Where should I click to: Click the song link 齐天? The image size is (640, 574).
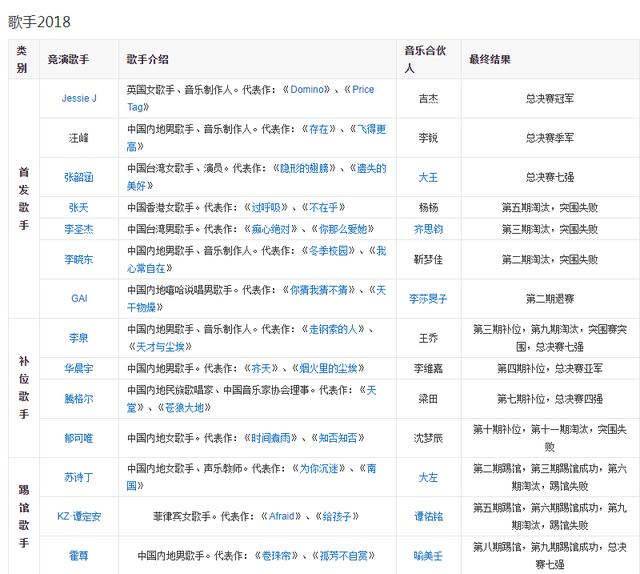tap(261, 368)
